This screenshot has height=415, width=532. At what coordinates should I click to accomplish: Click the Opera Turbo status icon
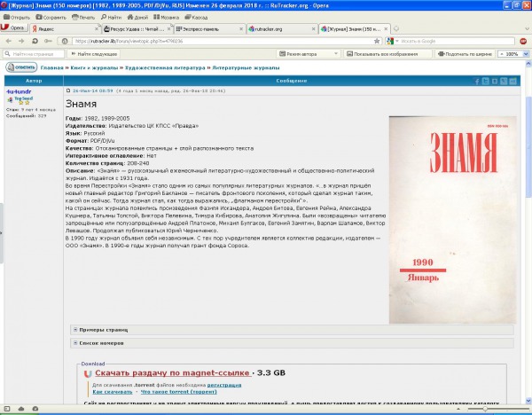[35, 409]
